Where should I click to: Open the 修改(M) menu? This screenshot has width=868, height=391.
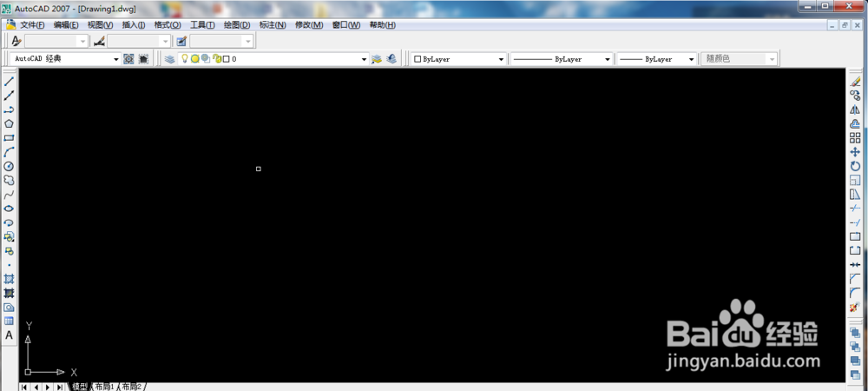[310, 25]
